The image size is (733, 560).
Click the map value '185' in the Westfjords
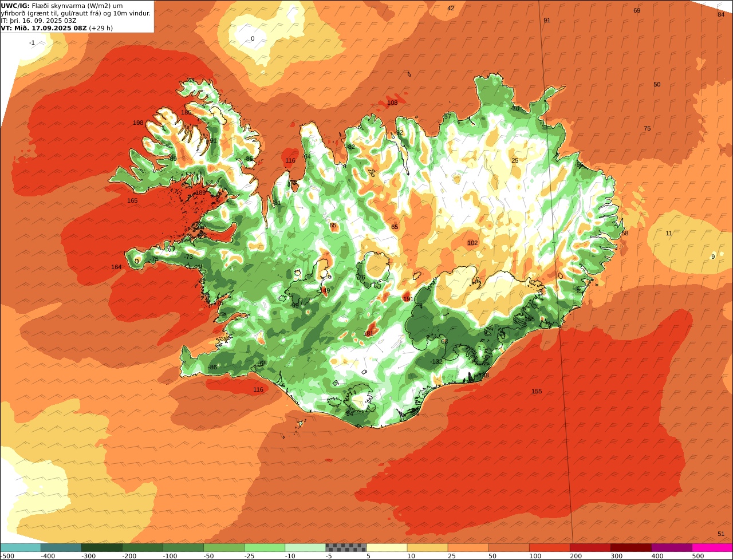pyautogui.click(x=186, y=113)
